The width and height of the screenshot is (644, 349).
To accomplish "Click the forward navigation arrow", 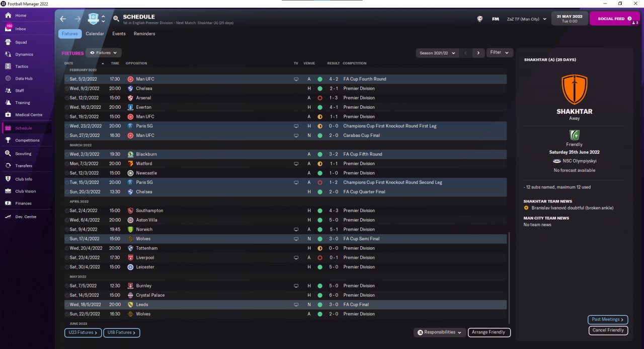I will [x=77, y=19].
